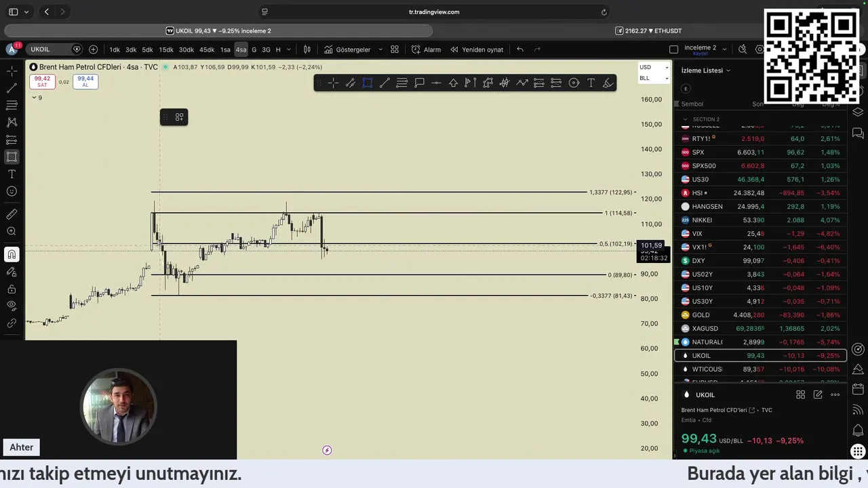
Task: Open the indicator templates grid icon
Action: (x=395, y=49)
